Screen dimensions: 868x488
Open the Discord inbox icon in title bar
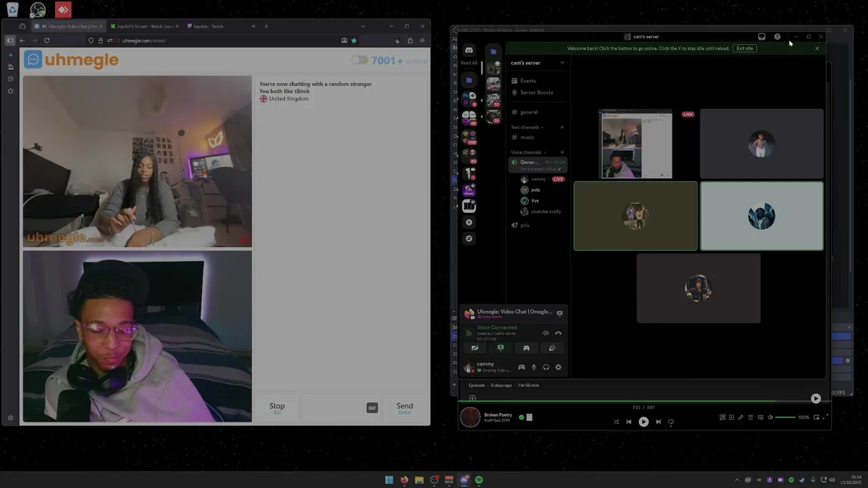(762, 37)
